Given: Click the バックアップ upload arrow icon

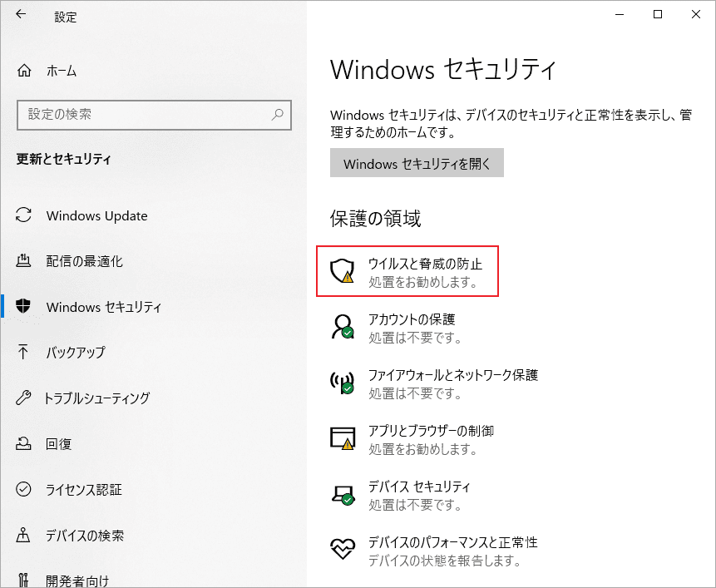Looking at the screenshot, I should click(x=22, y=352).
